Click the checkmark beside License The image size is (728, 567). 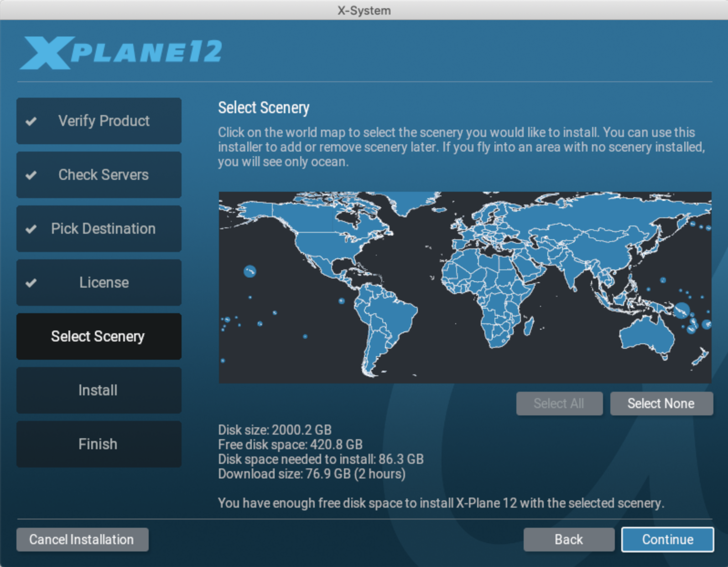(31, 283)
